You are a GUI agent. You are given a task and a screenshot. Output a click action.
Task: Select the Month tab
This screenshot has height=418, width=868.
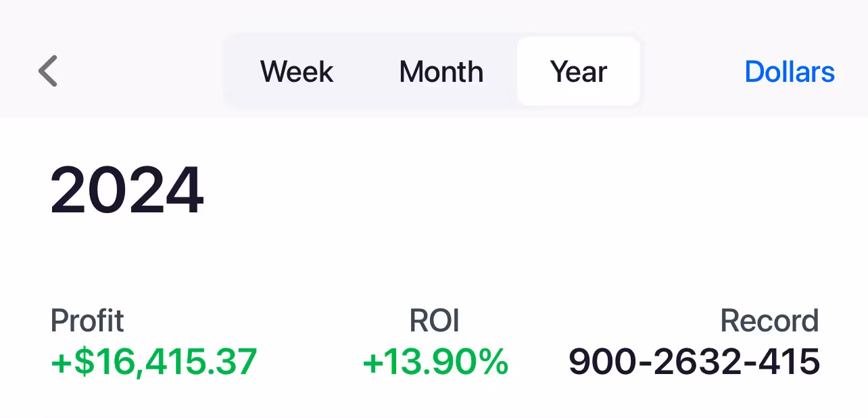pyautogui.click(x=441, y=72)
